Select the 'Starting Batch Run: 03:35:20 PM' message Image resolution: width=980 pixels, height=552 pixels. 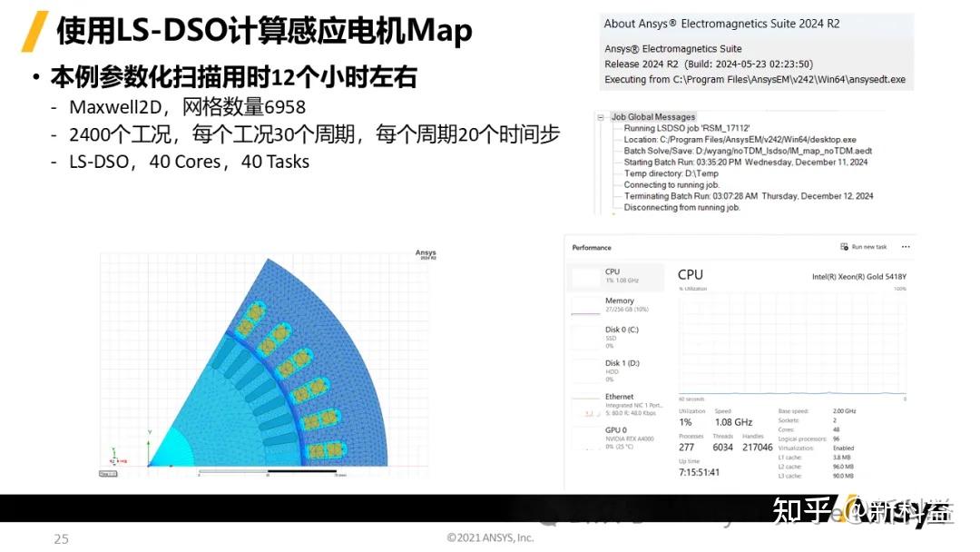[x=746, y=162]
